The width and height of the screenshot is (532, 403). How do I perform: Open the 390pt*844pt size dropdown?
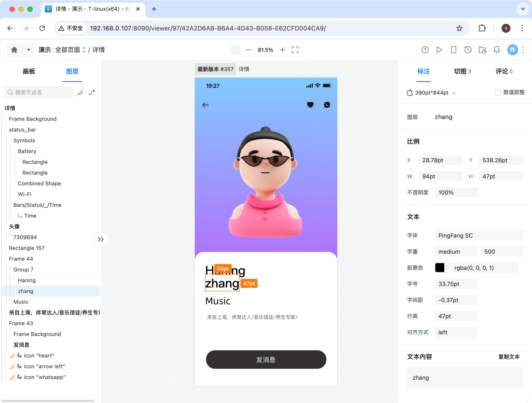coord(431,93)
